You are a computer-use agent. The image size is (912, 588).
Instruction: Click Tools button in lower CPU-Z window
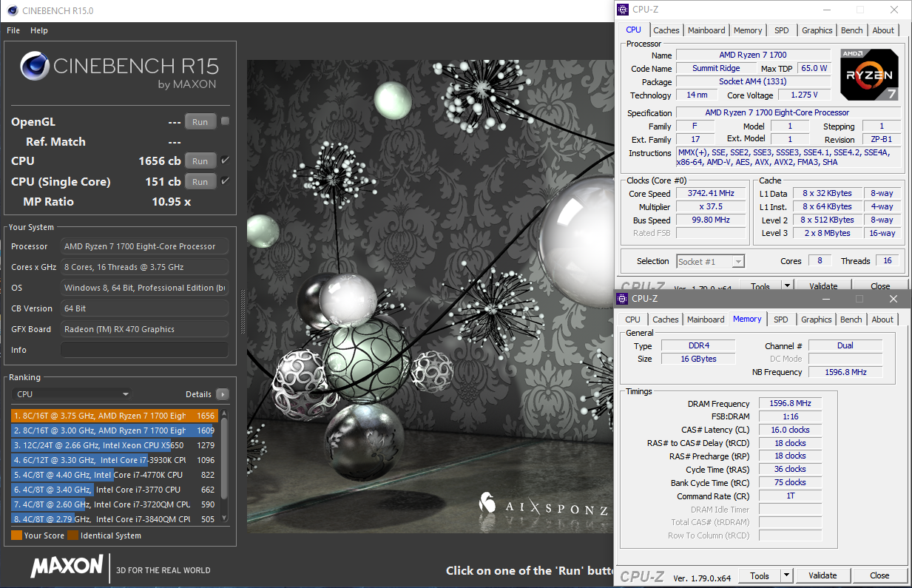[x=760, y=575]
